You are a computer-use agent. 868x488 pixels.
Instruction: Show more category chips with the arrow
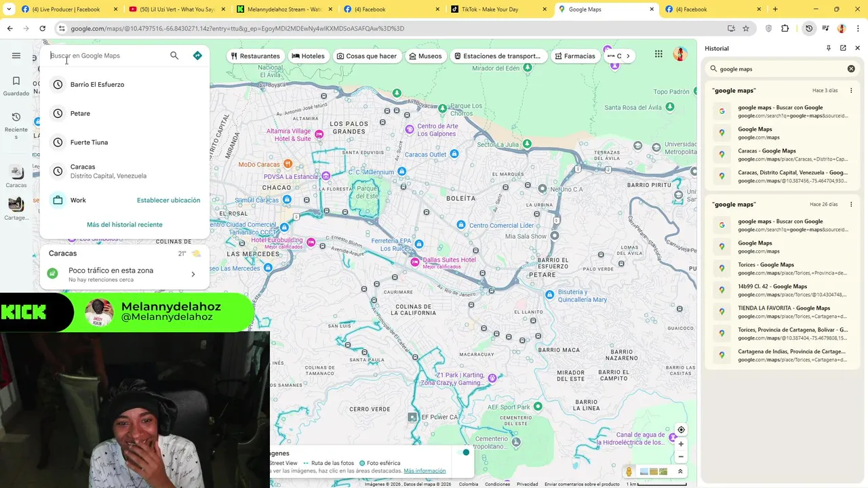tap(628, 56)
